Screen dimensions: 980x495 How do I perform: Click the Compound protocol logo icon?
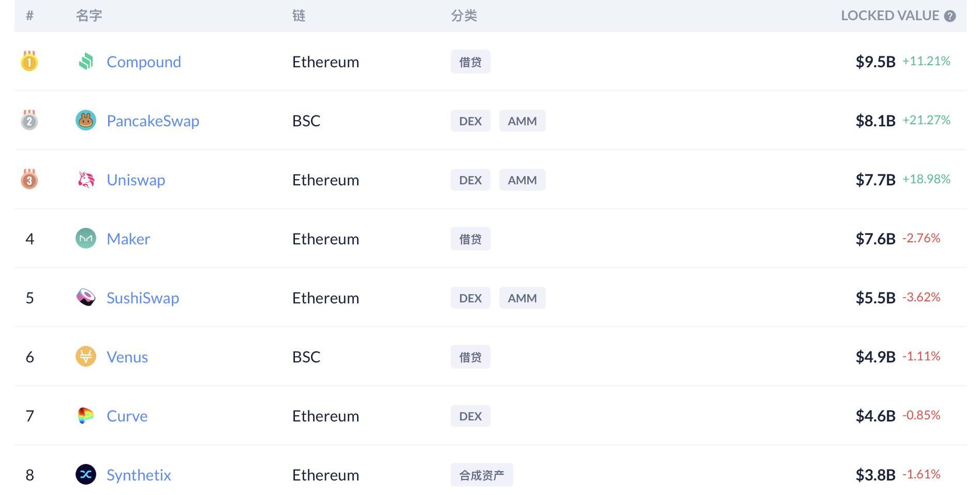[x=86, y=62]
